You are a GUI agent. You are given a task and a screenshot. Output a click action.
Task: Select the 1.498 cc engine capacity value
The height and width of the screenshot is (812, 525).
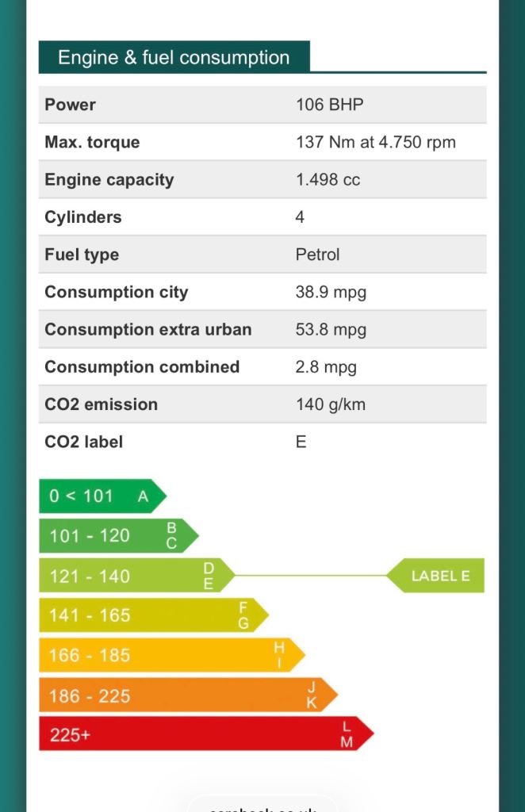click(x=328, y=180)
